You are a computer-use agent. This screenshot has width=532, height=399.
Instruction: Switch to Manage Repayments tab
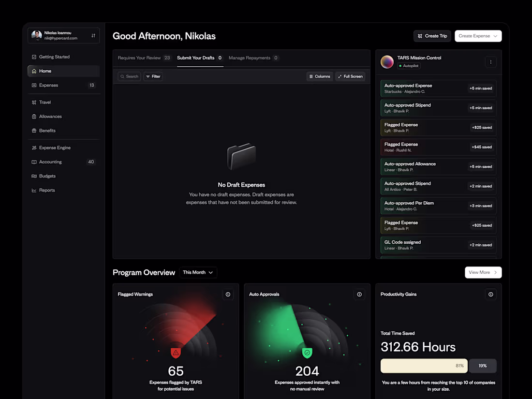pyautogui.click(x=253, y=58)
